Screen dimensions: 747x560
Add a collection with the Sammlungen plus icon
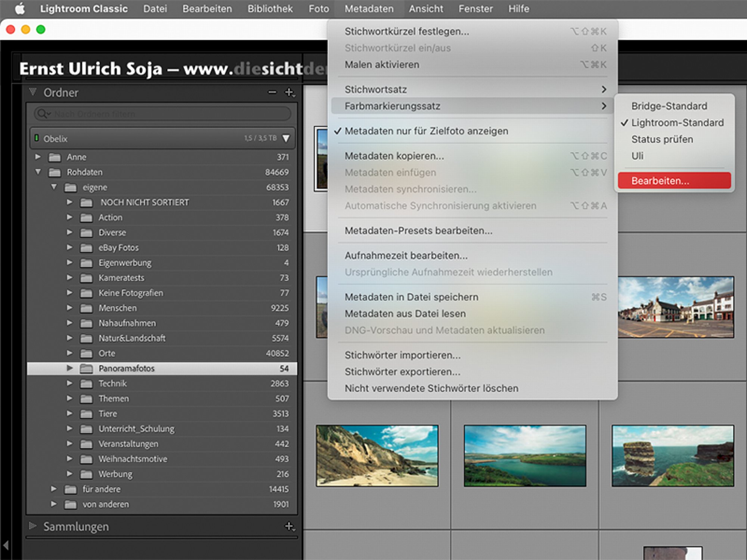[289, 526]
